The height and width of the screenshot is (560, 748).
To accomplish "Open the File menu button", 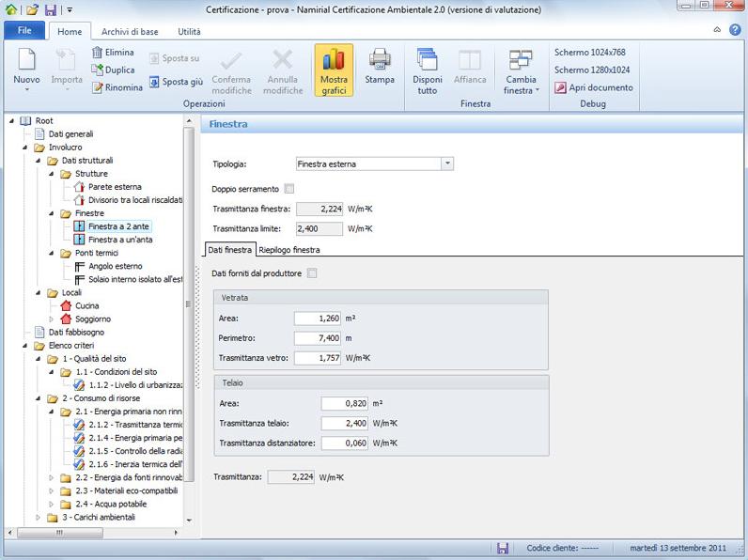I will [x=23, y=32].
